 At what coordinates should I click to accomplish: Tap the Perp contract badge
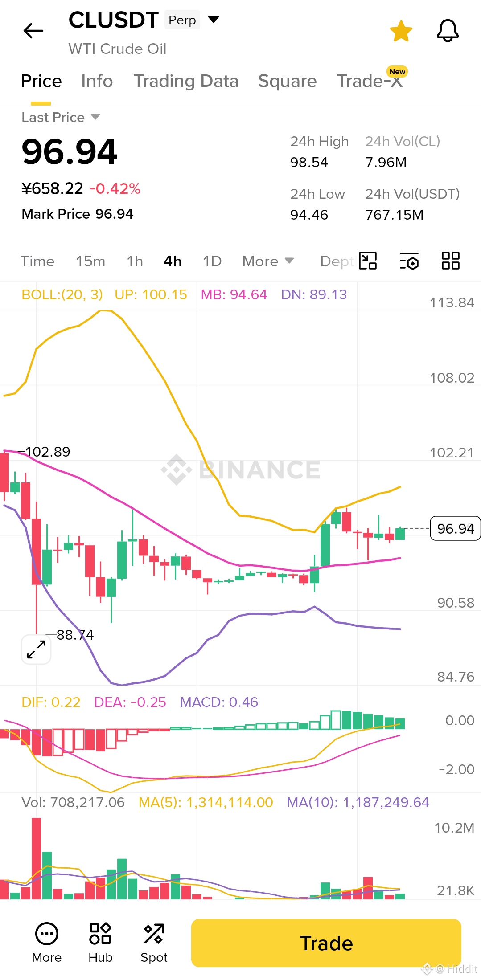click(182, 20)
